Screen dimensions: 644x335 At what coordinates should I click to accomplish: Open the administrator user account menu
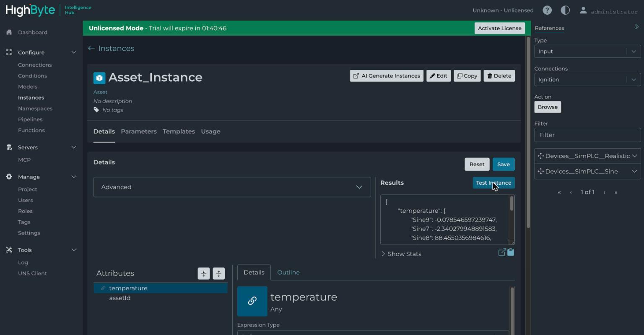[x=608, y=11]
